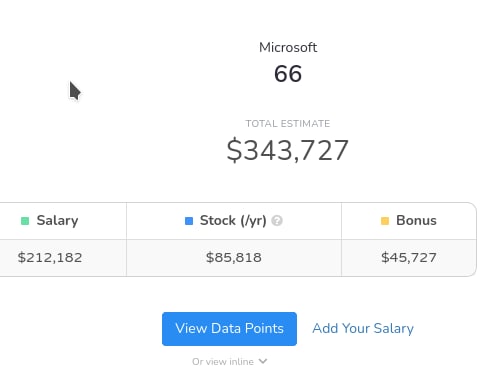Viewport: 488px width, 379px height.
Task: Click the $212,182 salary value
Action: 50,258
